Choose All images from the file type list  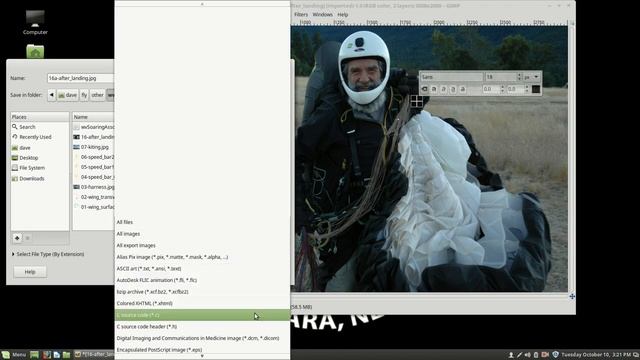pyautogui.click(x=202, y=234)
